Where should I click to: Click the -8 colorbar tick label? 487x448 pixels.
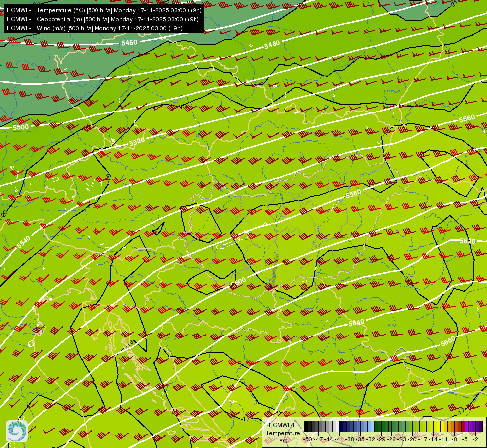coord(454,439)
